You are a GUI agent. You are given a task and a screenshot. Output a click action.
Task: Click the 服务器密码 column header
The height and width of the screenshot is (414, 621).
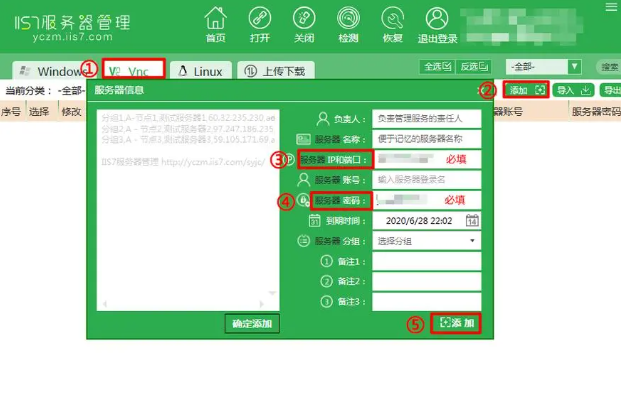pos(596,112)
